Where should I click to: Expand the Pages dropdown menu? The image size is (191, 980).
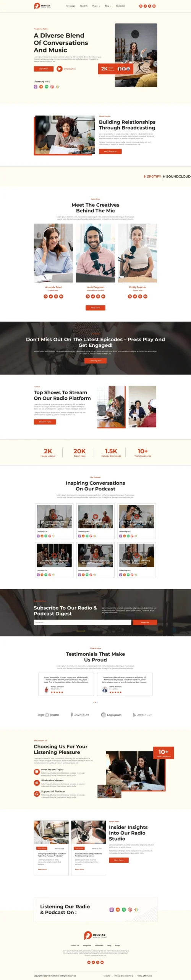coord(96,6)
